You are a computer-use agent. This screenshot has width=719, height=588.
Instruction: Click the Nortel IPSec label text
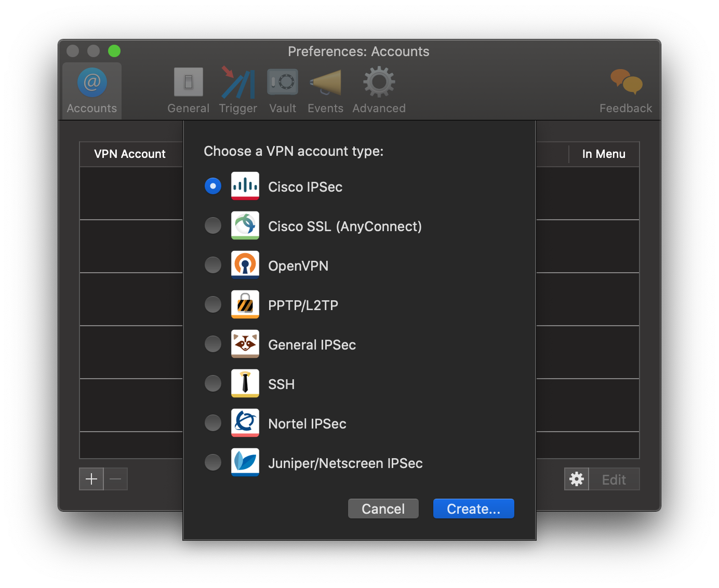[x=308, y=424]
